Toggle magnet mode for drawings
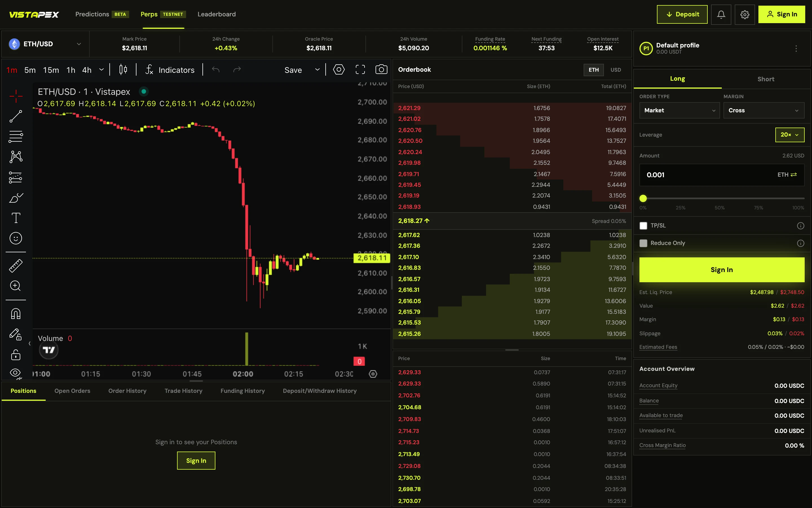Screen dimensions: 812x508 coord(16,314)
